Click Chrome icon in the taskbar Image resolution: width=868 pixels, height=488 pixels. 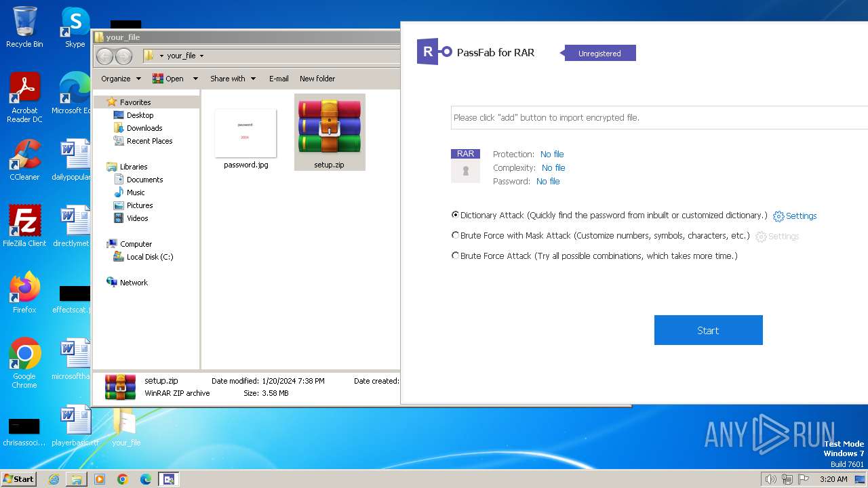123,479
